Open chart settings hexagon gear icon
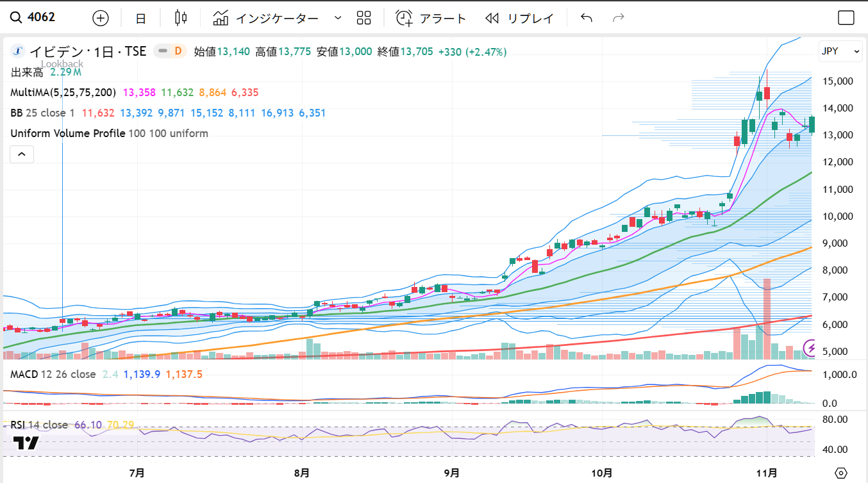The width and height of the screenshot is (868, 483). click(x=842, y=473)
